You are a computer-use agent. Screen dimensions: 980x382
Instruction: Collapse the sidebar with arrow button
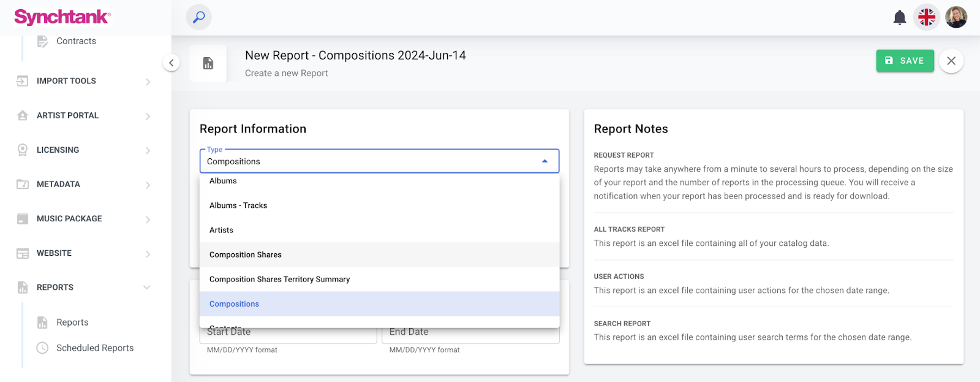coord(171,63)
